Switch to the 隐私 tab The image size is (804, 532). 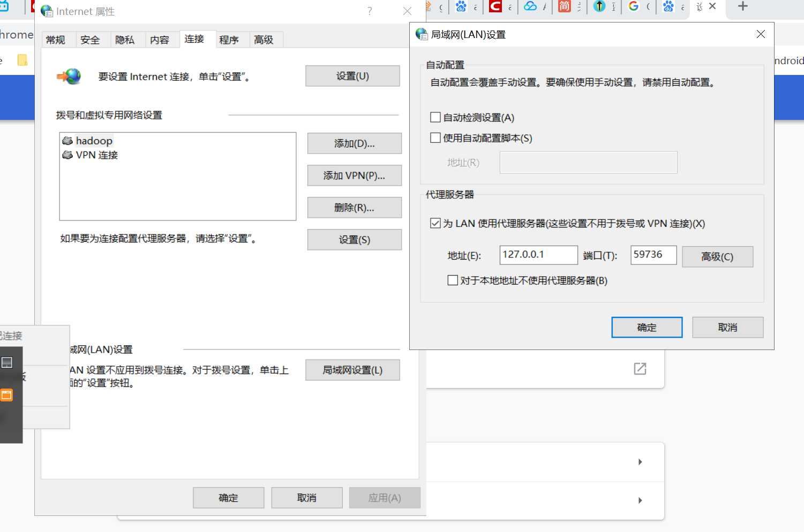(x=125, y=40)
